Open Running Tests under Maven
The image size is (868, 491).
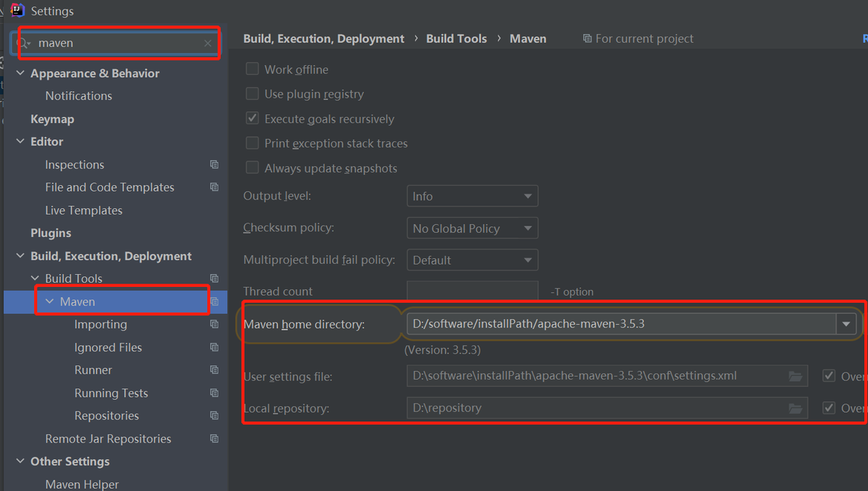[111, 393]
